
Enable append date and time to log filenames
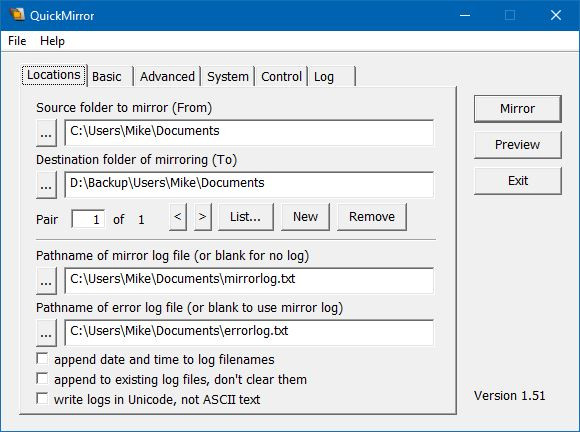tap(42, 359)
